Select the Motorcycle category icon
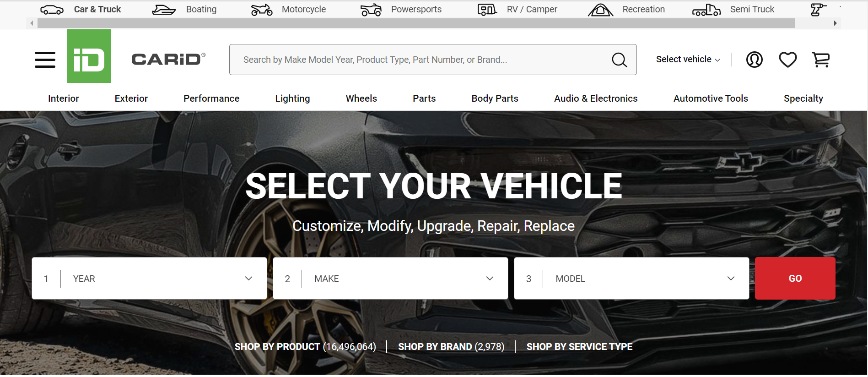Screen dimensions: 868x377 (x=262, y=10)
